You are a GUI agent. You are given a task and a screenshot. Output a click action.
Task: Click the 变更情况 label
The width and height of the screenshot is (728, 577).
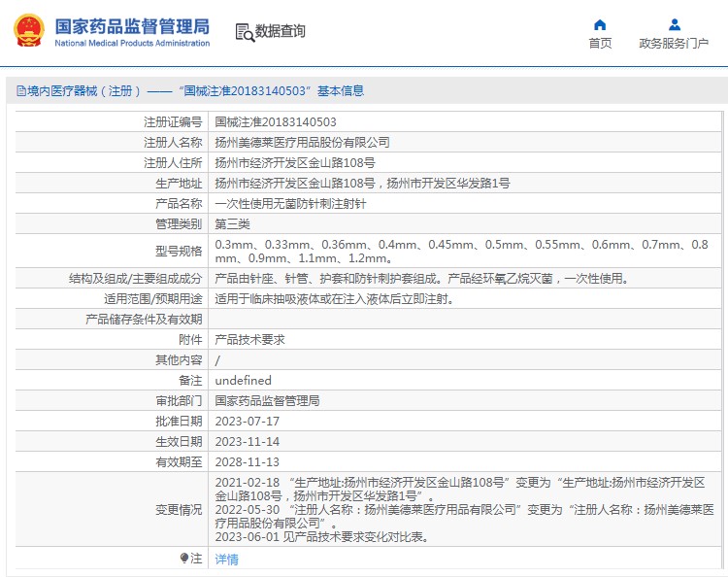pyautogui.click(x=179, y=510)
